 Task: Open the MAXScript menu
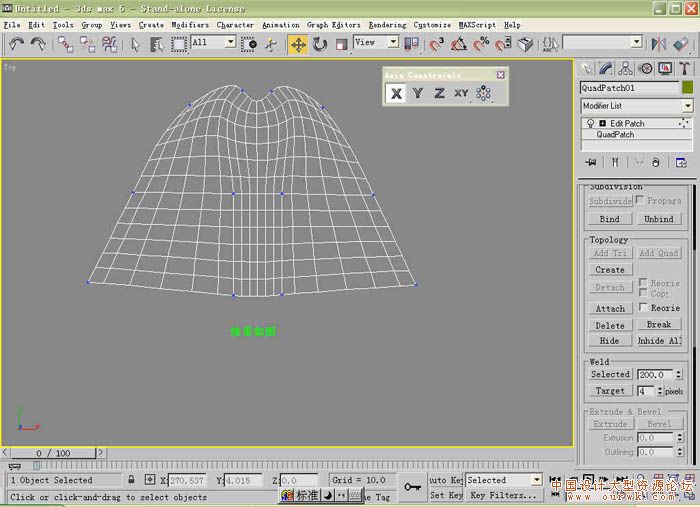click(477, 25)
